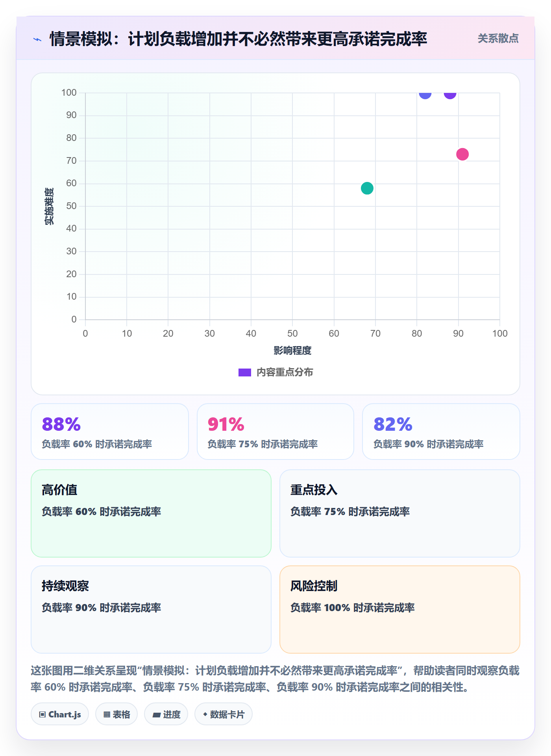Click the diamond icon on 数据卡片 chip
This screenshot has width=551, height=756.
[205, 714]
